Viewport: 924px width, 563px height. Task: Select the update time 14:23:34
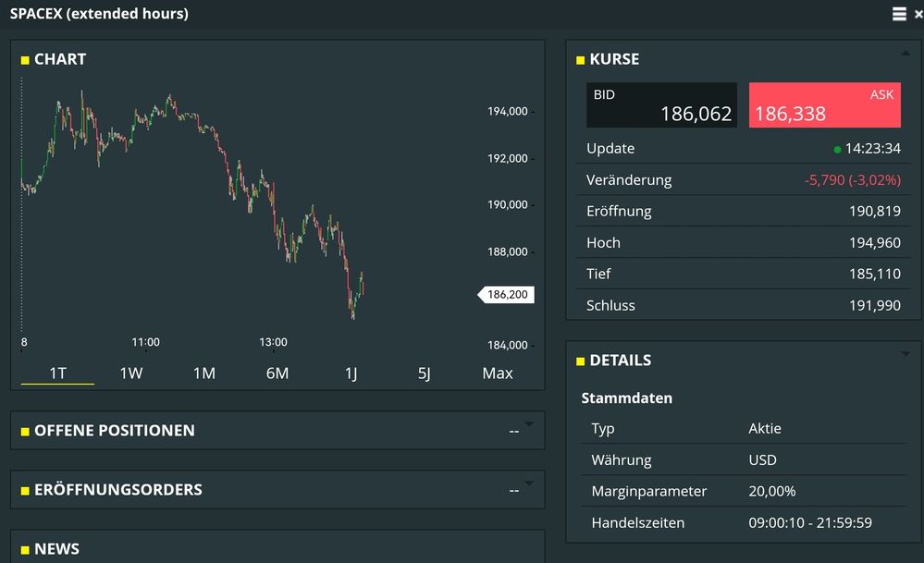click(x=873, y=149)
